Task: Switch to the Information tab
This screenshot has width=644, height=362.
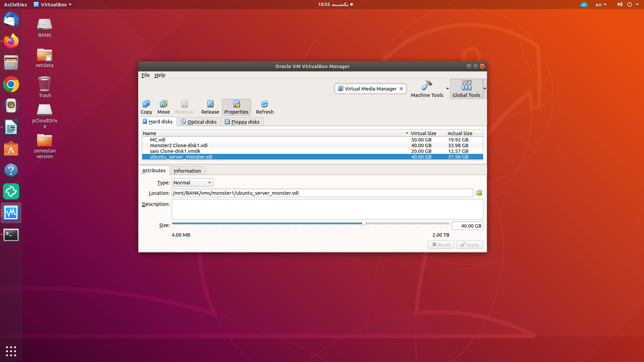Action: pyautogui.click(x=187, y=171)
